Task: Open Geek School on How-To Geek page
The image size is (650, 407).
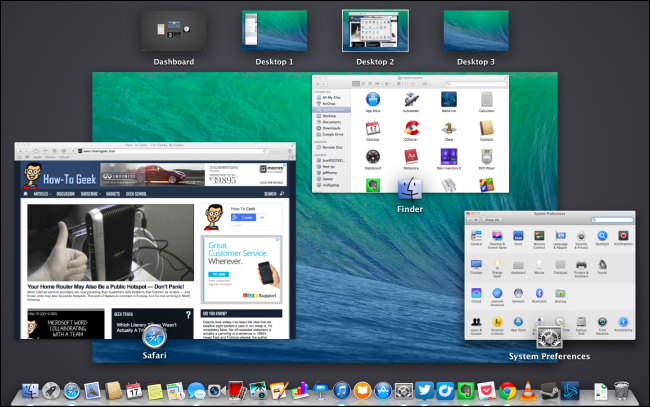Action: [x=136, y=194]
